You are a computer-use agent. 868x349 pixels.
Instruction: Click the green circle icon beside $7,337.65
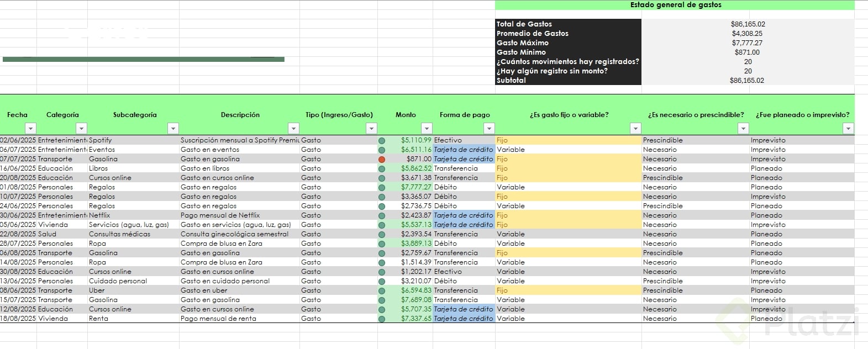(x=382, y=319)
